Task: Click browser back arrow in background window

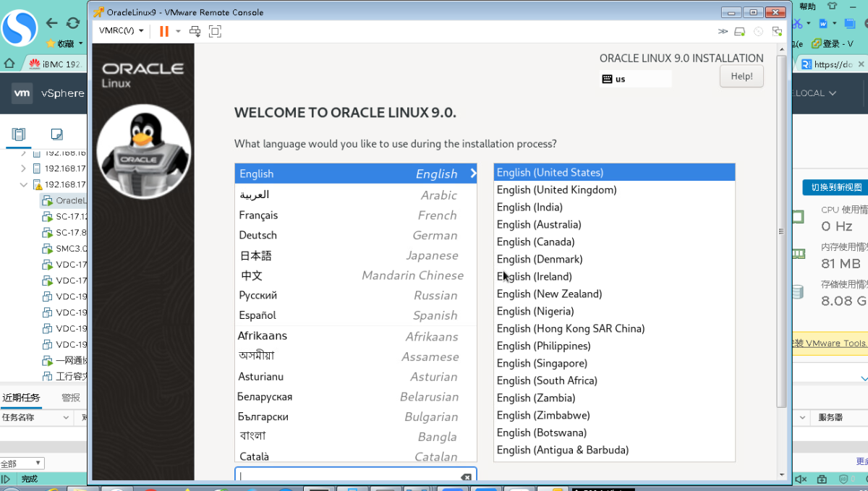Action: pyautogui.click(x=52, y=23)
